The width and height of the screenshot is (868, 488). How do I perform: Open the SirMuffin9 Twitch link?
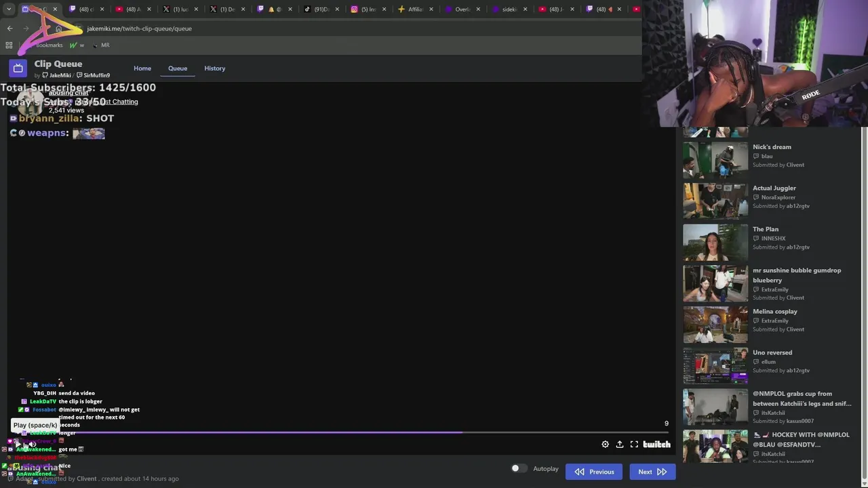[93, 75]
